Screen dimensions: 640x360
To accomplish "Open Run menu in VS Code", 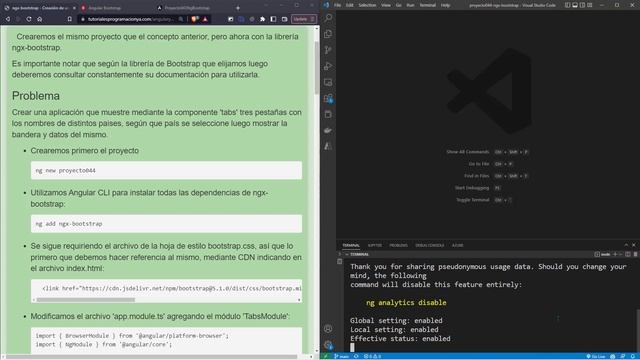I will point(410,5).
